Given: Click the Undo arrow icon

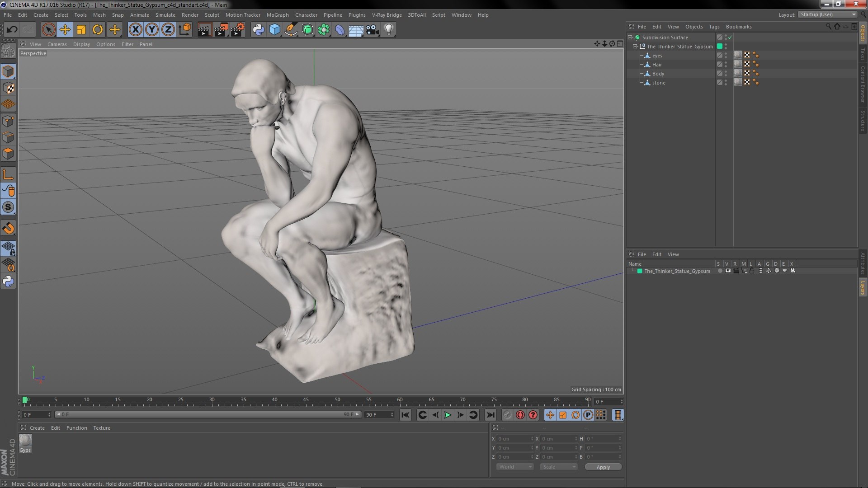Looking at the screenshot, I should point(12,30).
